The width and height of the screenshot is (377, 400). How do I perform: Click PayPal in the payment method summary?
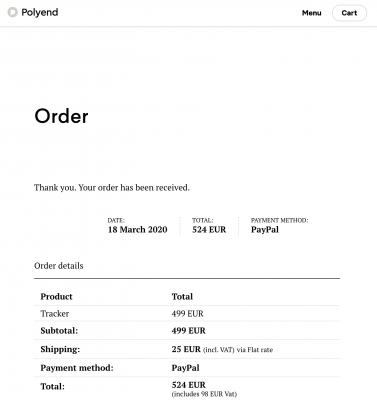[x=265, y=230]
